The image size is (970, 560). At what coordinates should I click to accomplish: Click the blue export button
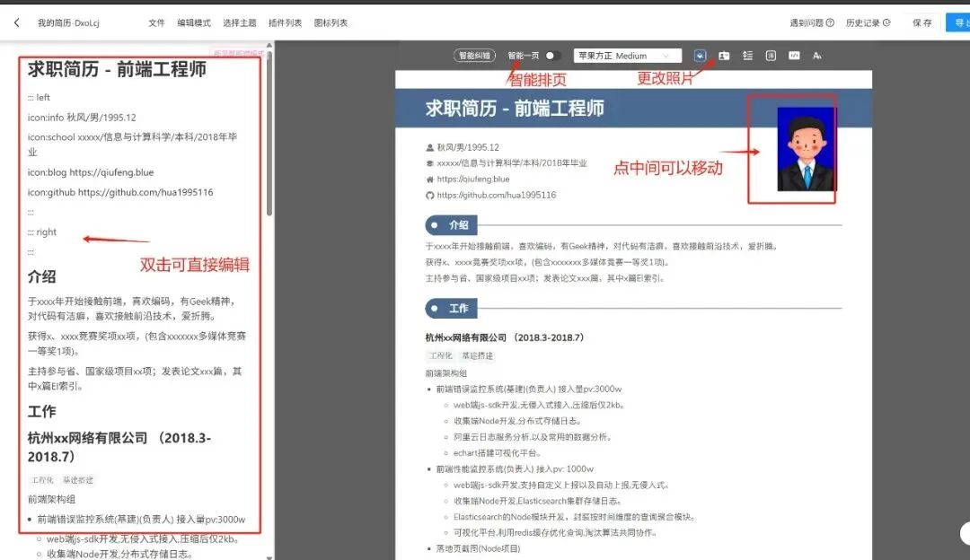pyautogui.click(x=958, y=22)
